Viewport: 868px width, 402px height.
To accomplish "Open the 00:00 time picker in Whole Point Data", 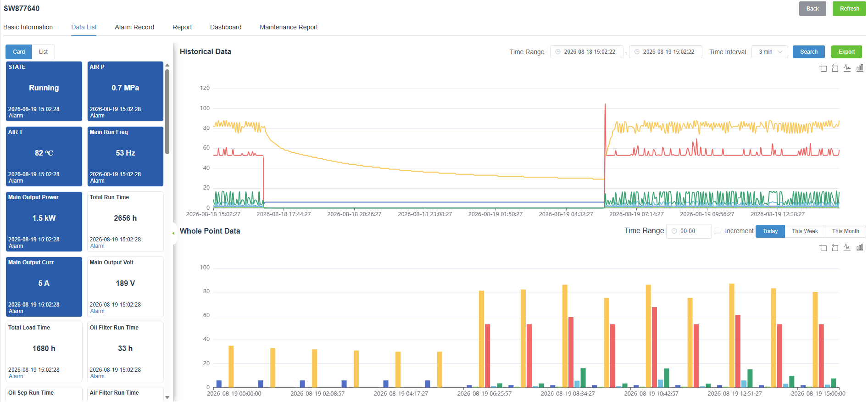I will pyautogui.click(x=689, y=231).
